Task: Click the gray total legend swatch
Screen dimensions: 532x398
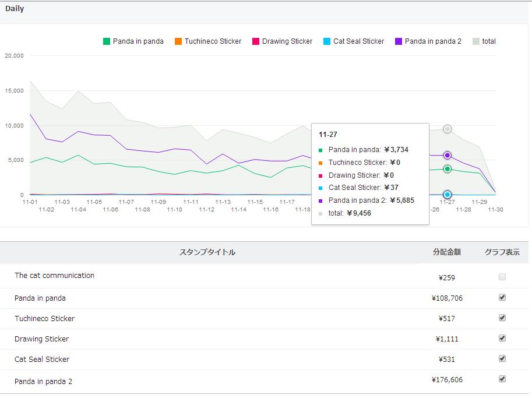Action: click(476, 41)
